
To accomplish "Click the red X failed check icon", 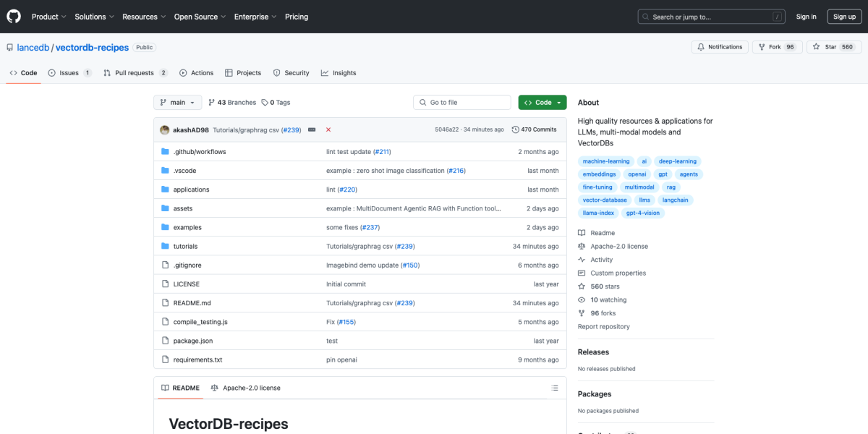I will (328, 129).
